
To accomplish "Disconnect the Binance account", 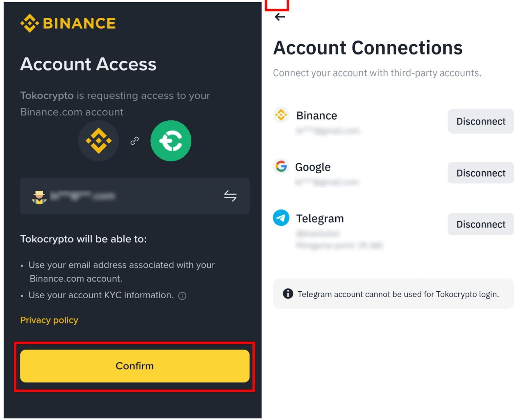I will tap(481, 121).
